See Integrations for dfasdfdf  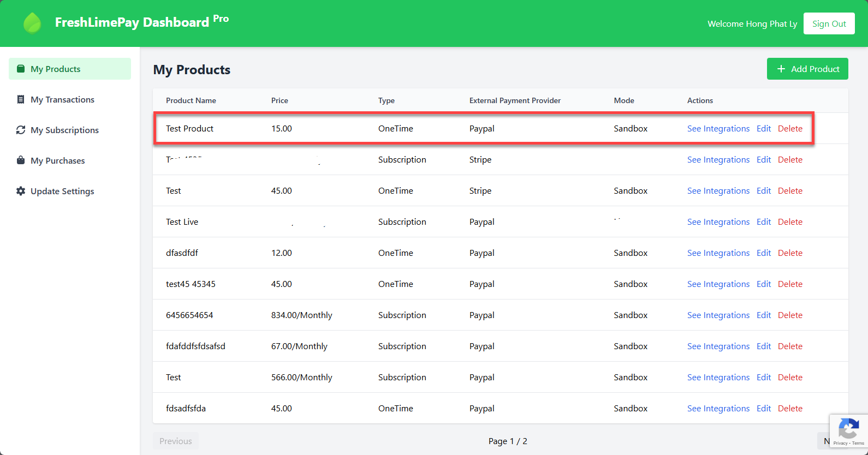click(x=718, y=253)
